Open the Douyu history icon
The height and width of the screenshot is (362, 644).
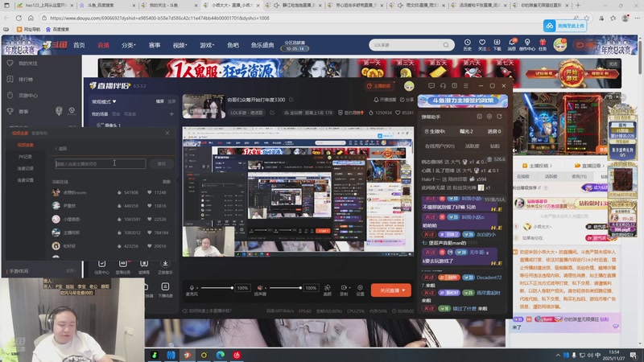tap(468, 43)
